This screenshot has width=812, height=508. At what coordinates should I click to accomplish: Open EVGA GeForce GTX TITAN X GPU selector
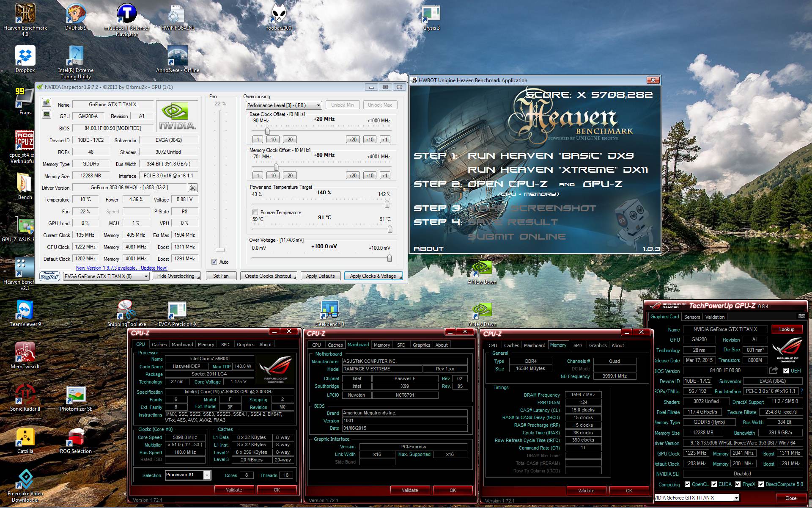(106, 276)
